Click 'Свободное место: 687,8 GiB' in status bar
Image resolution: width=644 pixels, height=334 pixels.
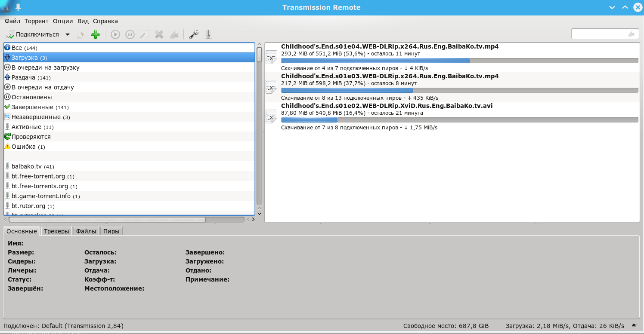pyautogui.click(x=446, y=326)
